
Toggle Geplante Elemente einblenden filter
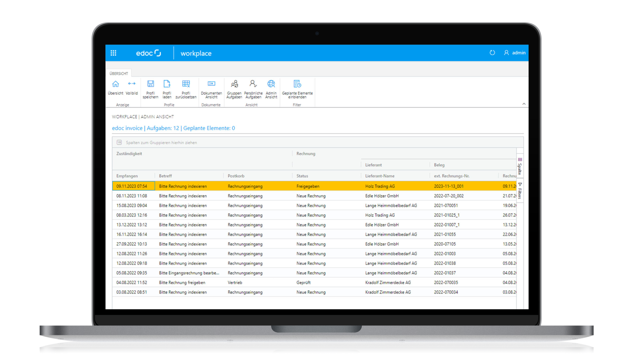297,89
